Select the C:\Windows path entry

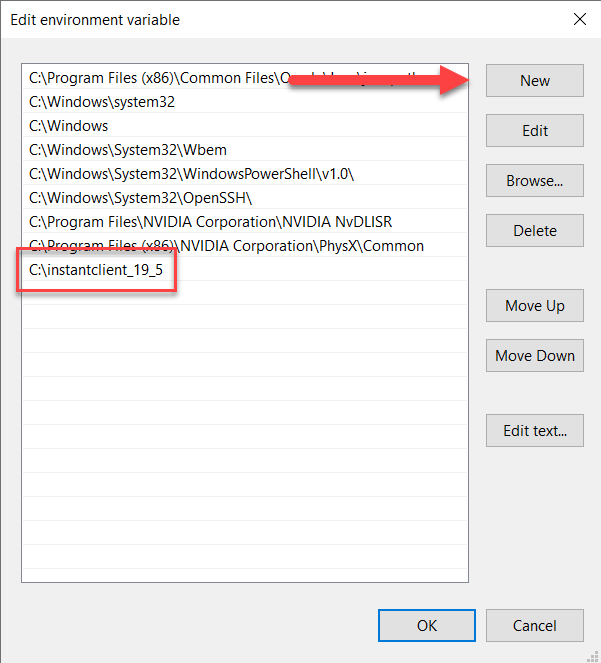pos(69,126)
